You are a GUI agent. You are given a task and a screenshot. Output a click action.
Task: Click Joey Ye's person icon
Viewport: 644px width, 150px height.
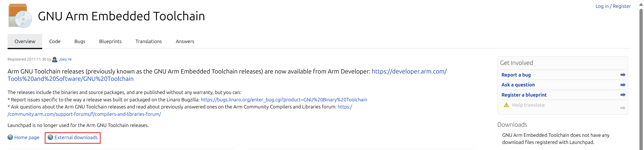coord(55,60)
